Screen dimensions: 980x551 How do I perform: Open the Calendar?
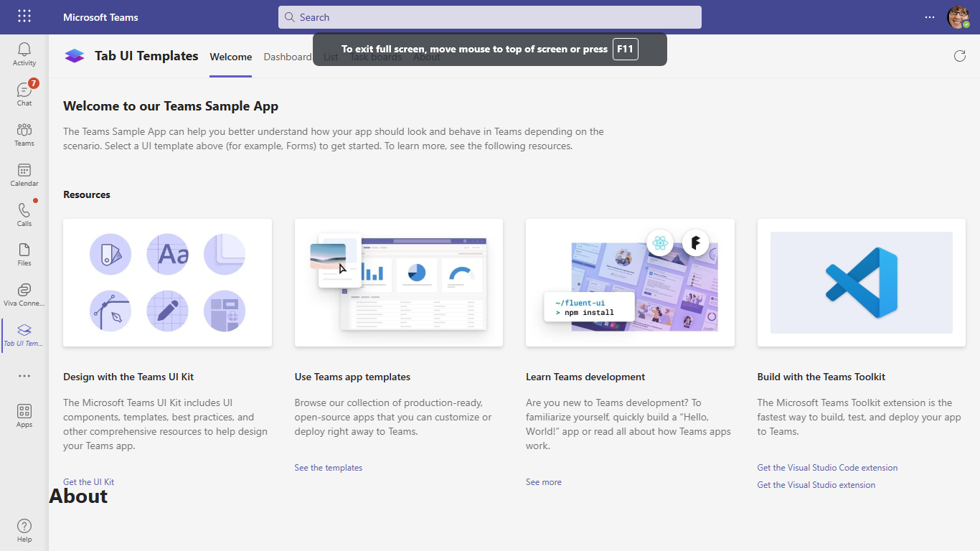click(24, 174)
